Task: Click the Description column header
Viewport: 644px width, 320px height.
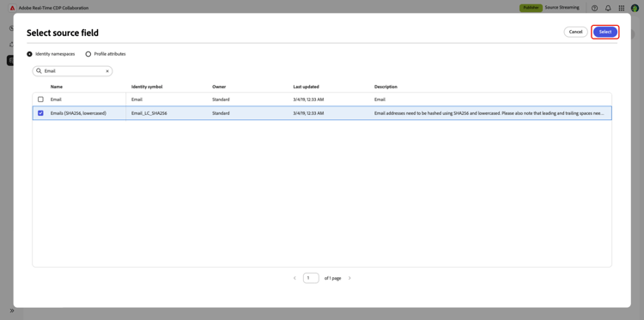Action: (x=386, y=87)
